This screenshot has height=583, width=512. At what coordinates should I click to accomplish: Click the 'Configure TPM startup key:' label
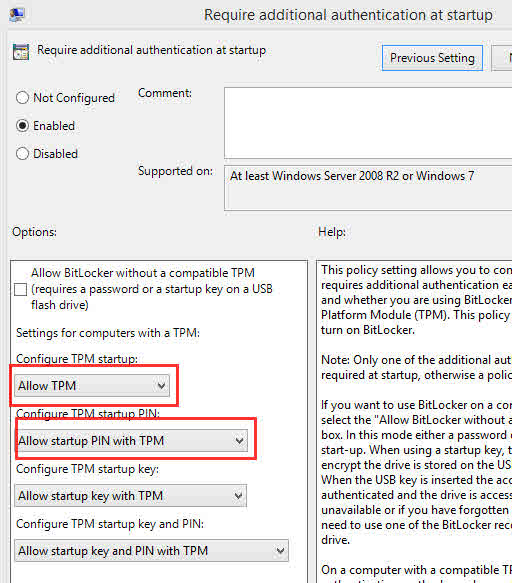coord(87,469)
